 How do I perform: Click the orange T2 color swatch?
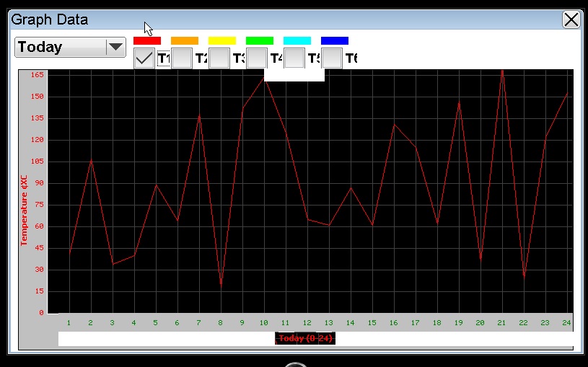pyautogui.click(x=185, y=40)
